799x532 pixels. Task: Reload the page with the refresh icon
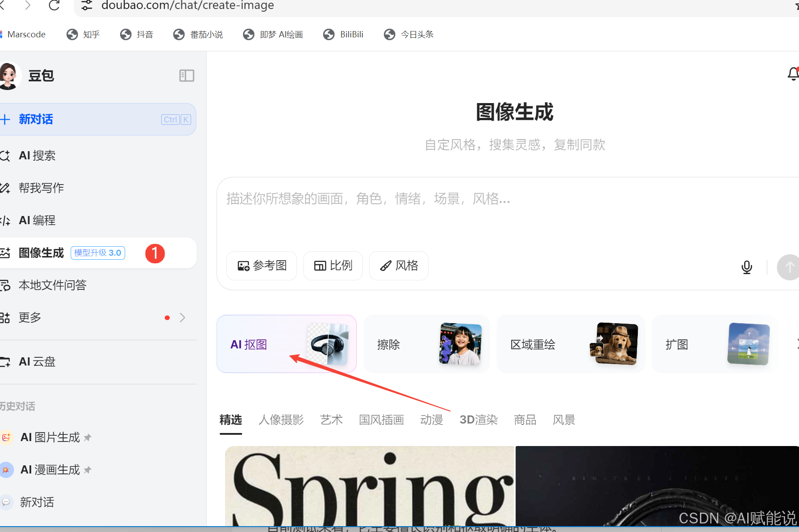click(x=54, y=5)
